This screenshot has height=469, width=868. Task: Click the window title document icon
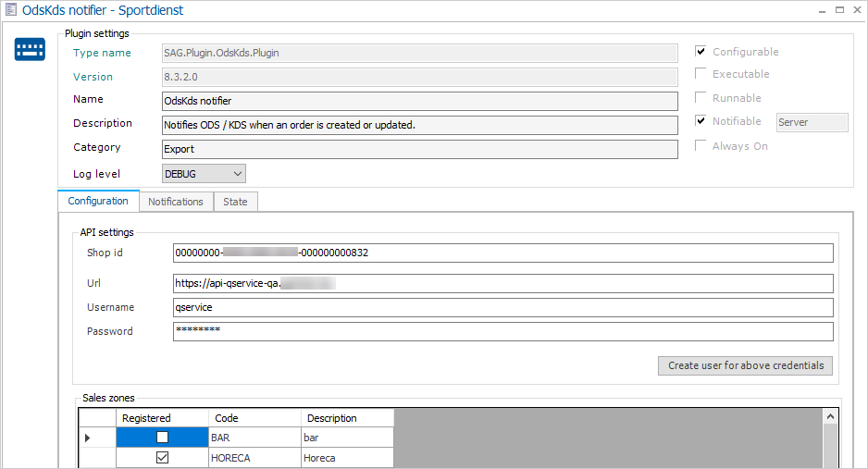coord(10,10)
